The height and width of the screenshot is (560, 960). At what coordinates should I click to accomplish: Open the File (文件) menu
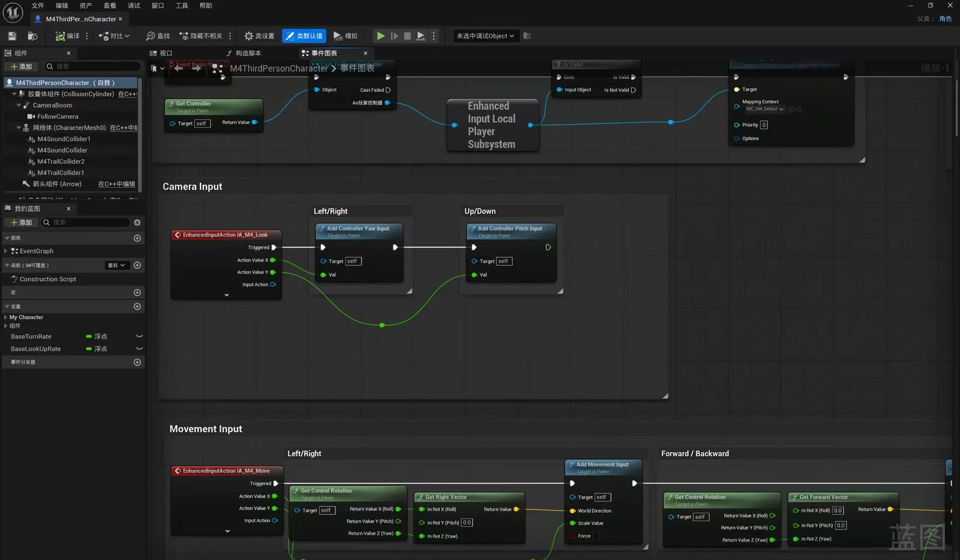[38, 5]
